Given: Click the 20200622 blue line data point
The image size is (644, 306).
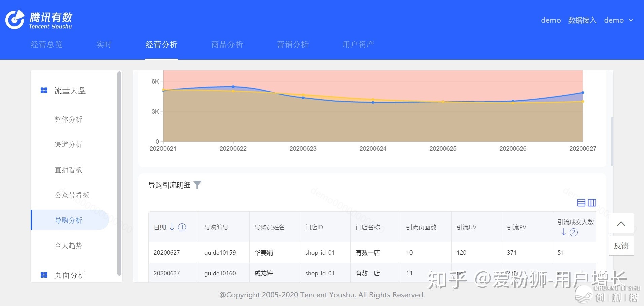Looking at the screenshot, I should [x=233, y=87].
